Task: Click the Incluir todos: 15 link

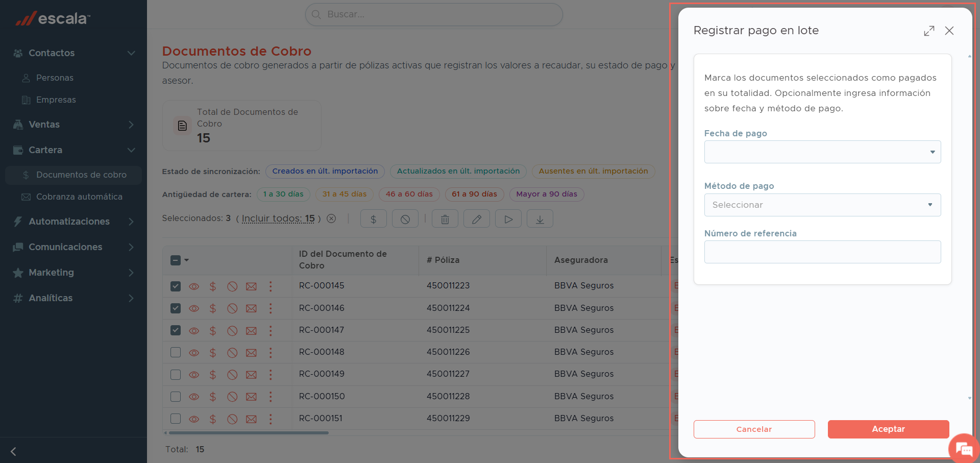Action: [278, 218]
